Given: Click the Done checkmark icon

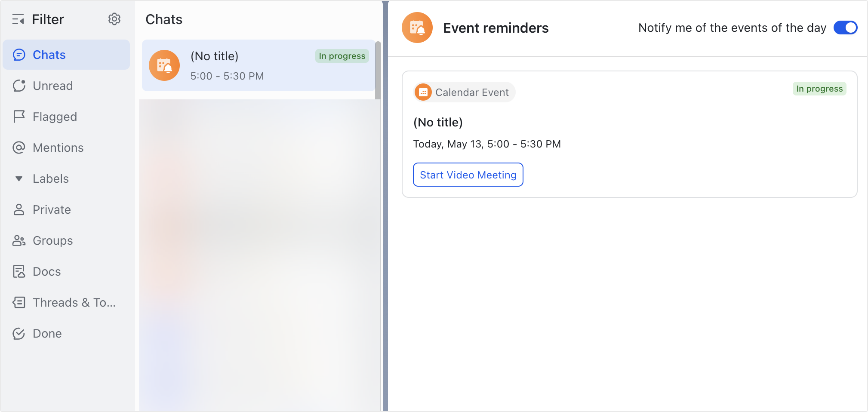Looking at the screenshot, I should tap(19, 333).
